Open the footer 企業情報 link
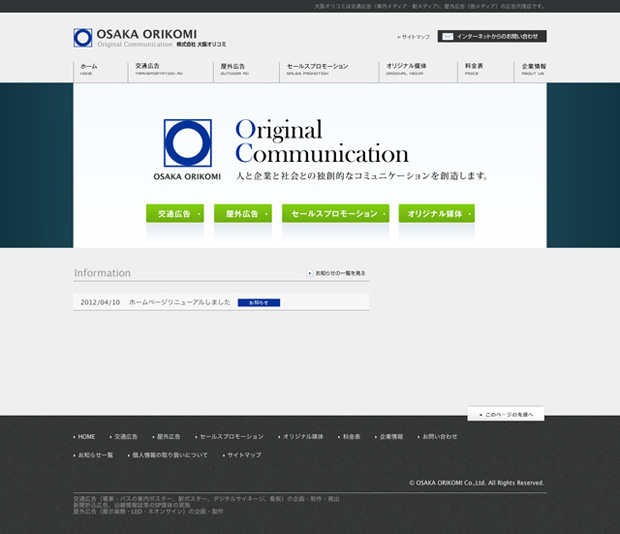Image resolution: width=620 pixels, height=534 pixels. tap(391, 436)
